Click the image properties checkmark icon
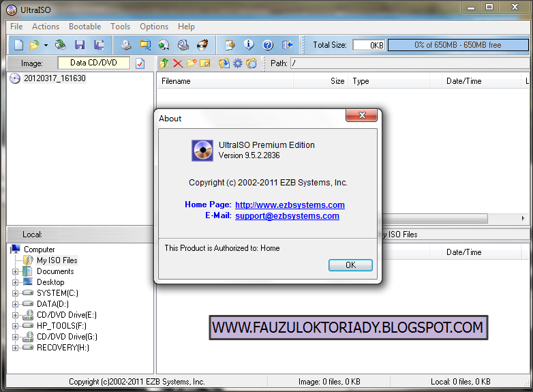 click(140, 63)
